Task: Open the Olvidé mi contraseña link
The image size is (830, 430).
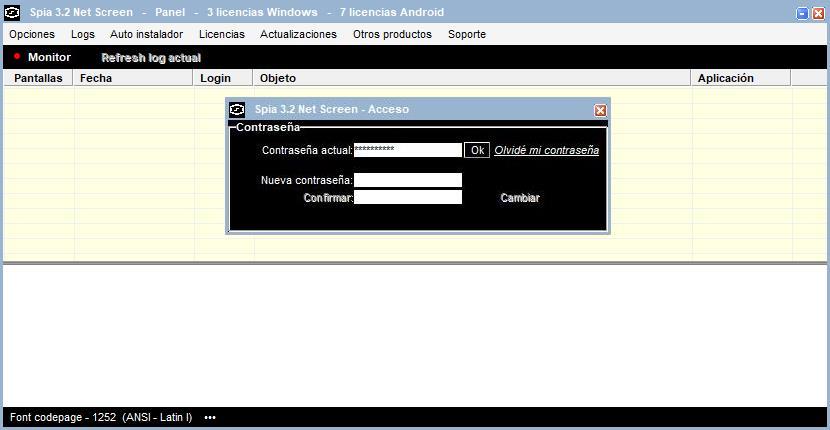Action: coord(547,150)
